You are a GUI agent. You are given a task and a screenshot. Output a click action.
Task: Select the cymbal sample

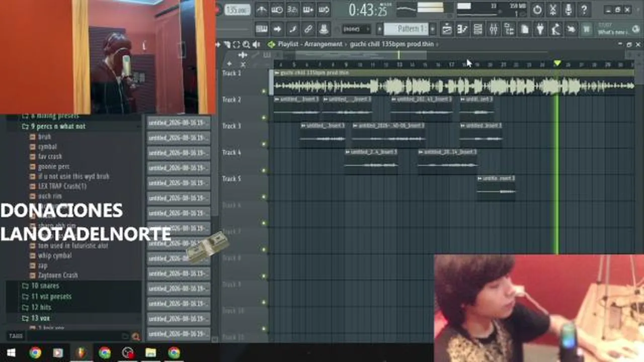click(47, 147)
